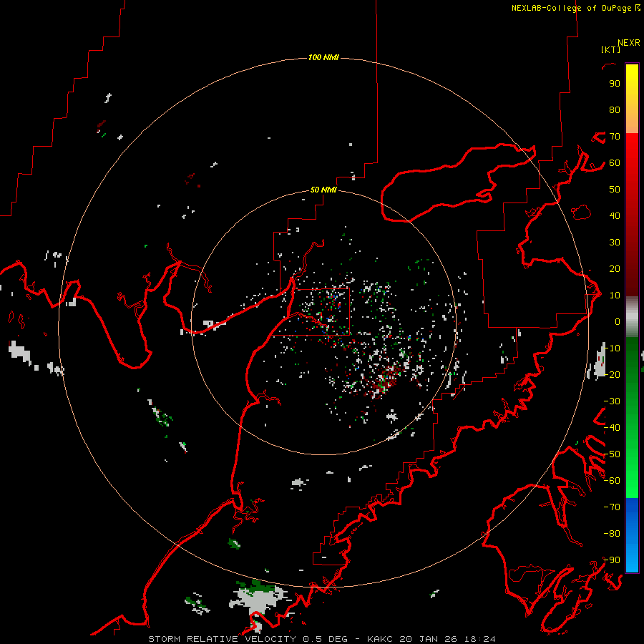Click the yellow top segment of velocity color bar
The image size is (644, 644).
pos(632,99)
